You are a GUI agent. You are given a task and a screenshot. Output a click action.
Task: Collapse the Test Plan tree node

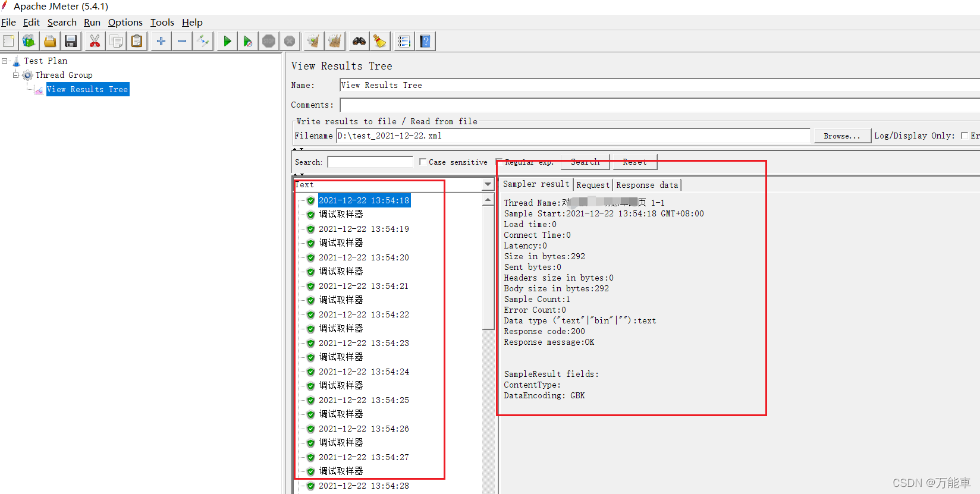point(5,61)
